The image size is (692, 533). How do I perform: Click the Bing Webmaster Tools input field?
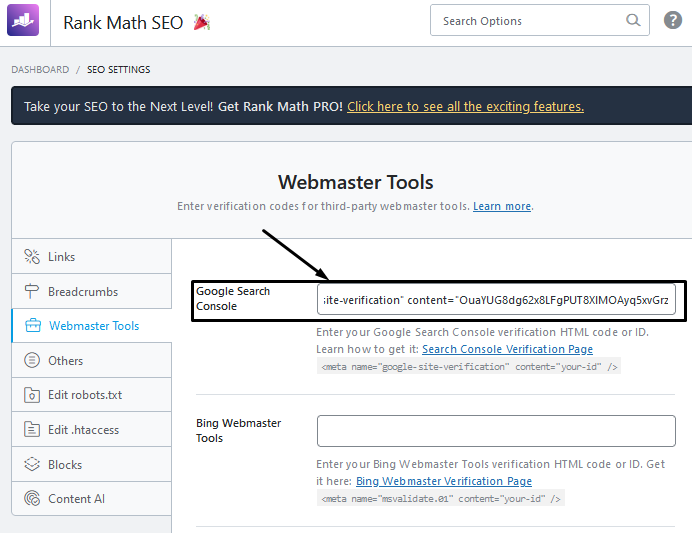(496, 431)
